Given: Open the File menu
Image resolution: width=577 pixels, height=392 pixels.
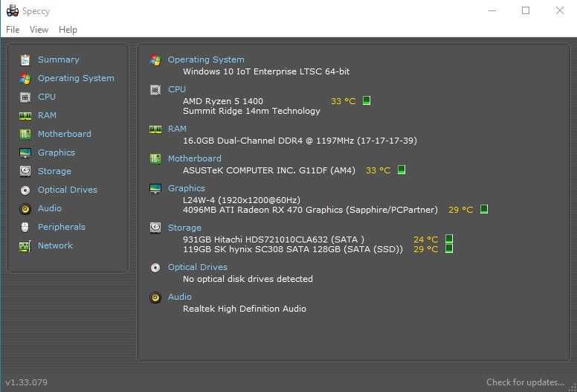Looking at the screenshot, I should click(13, 30).
